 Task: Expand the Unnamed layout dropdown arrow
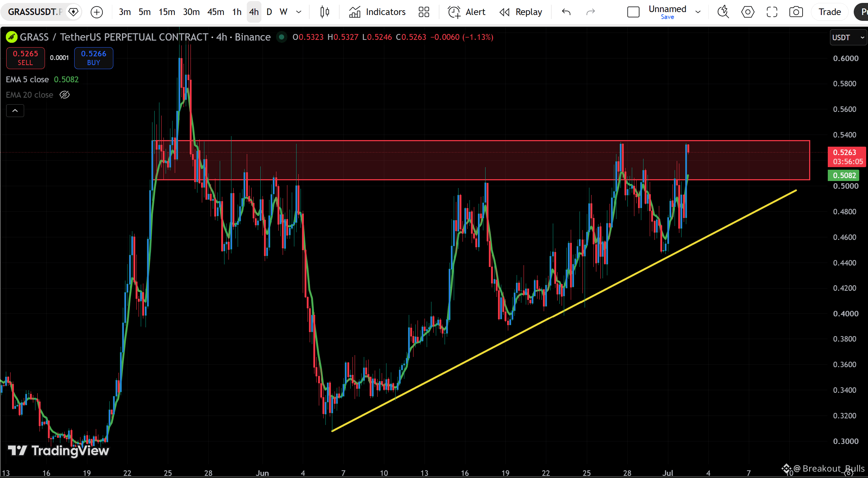(x=698, y=12)
